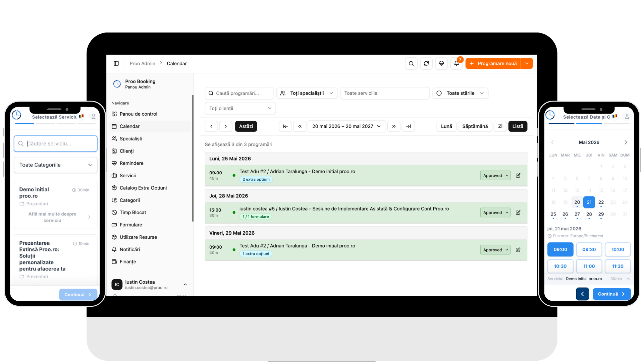Collapse the Serviciu summary on right phone
644x362 pixels.
click(x=628, y=279)
